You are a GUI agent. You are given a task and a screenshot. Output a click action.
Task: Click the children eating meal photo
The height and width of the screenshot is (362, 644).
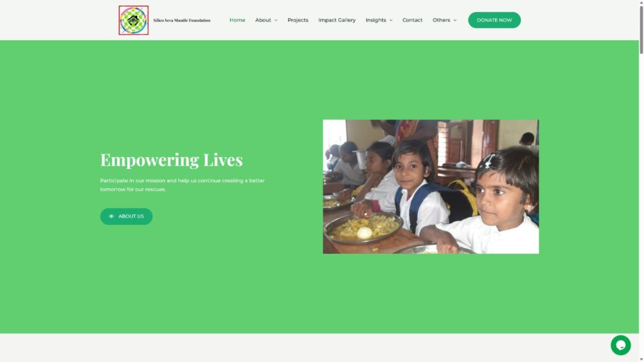pos(431,187)
